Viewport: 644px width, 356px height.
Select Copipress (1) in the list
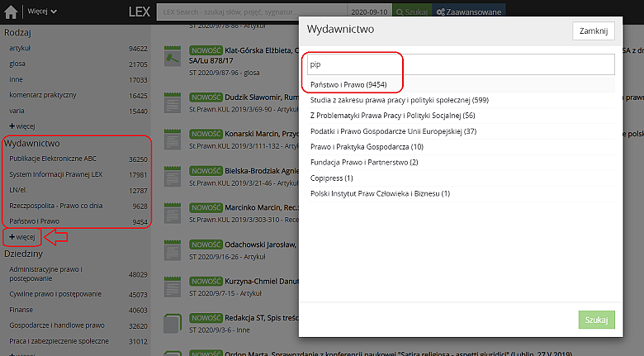coord(331,178)
